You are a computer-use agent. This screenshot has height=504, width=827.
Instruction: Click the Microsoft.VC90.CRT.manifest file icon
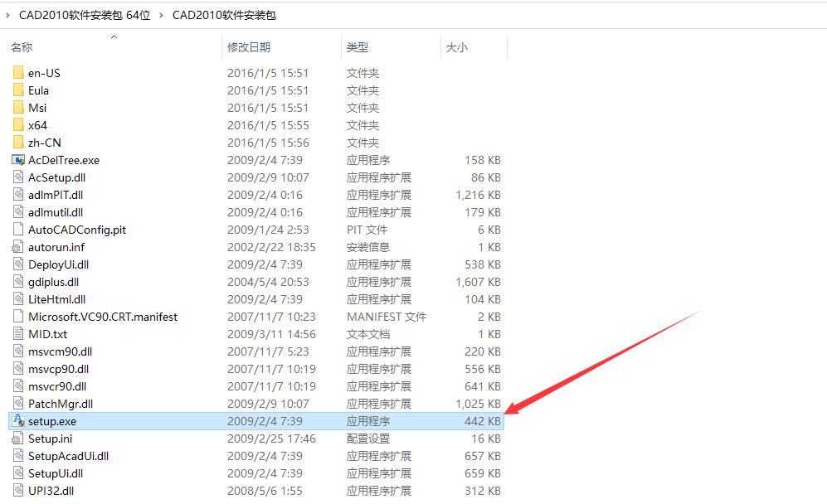[x=18, y=317]
